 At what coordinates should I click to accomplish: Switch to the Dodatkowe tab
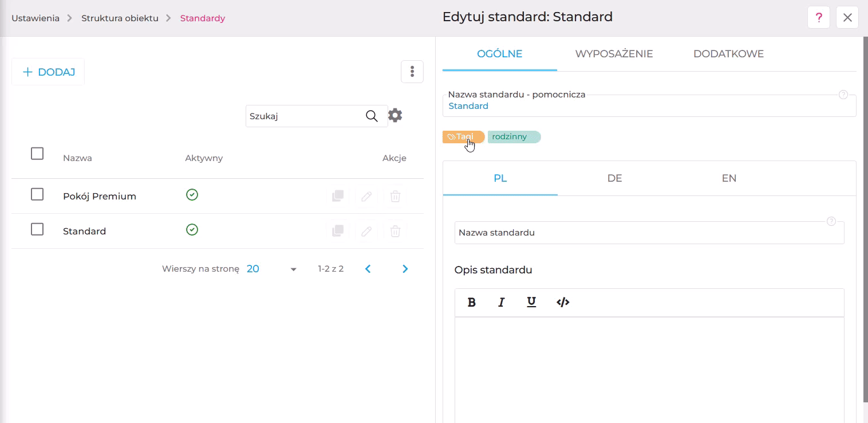(x=728, y=54)
